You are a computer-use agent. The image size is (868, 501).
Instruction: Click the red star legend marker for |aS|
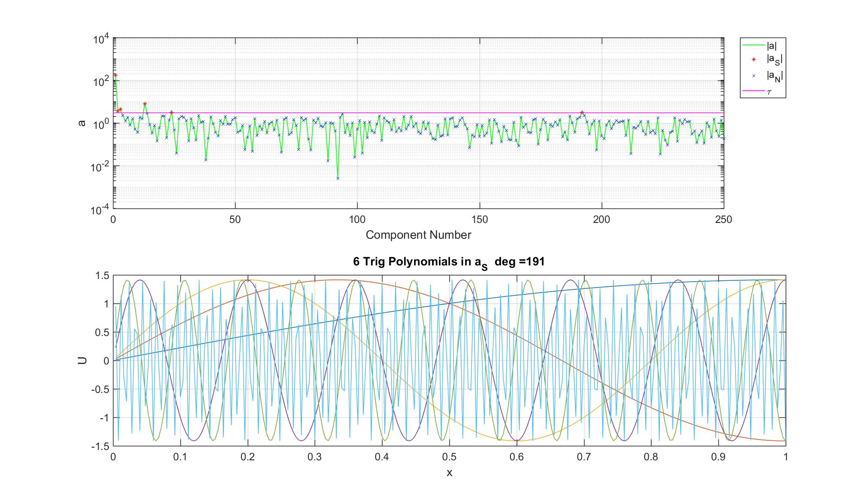[754, 60]
